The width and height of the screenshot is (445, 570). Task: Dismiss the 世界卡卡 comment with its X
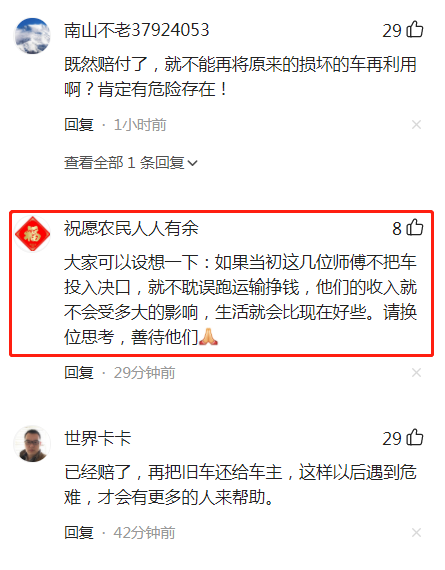416,533
